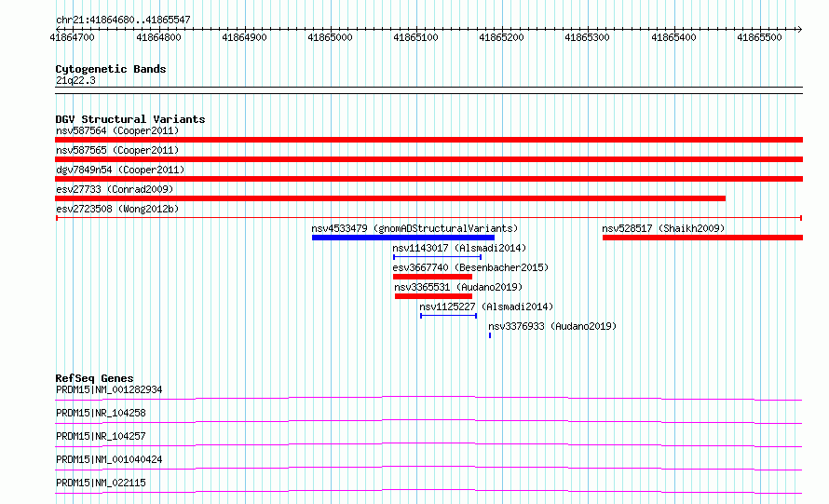Open variant label nsv1143017 (Alsmadi2014)
This screenshot has width=829, height=504.
pos(459,248)
